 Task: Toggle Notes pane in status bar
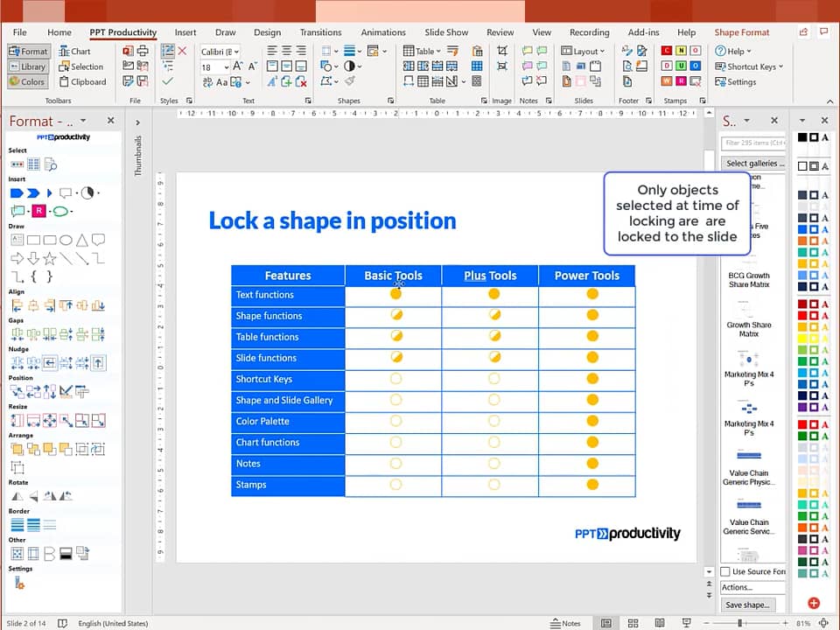(x=566, y=623)
